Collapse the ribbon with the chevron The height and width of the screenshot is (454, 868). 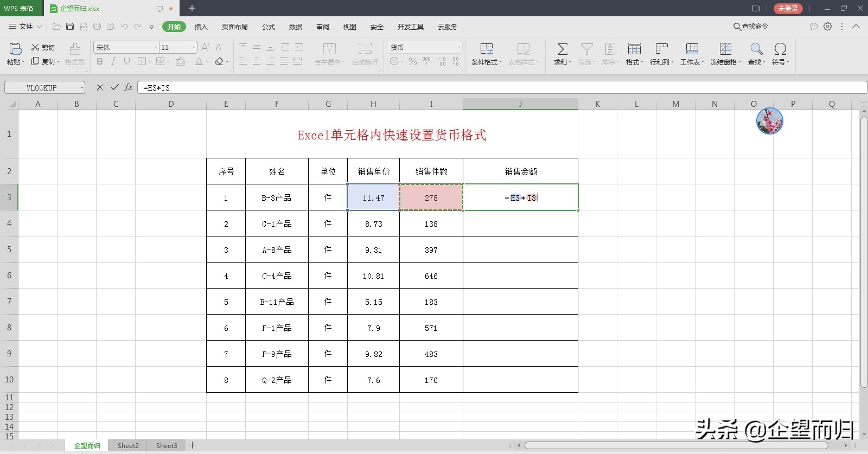(856, 26)
